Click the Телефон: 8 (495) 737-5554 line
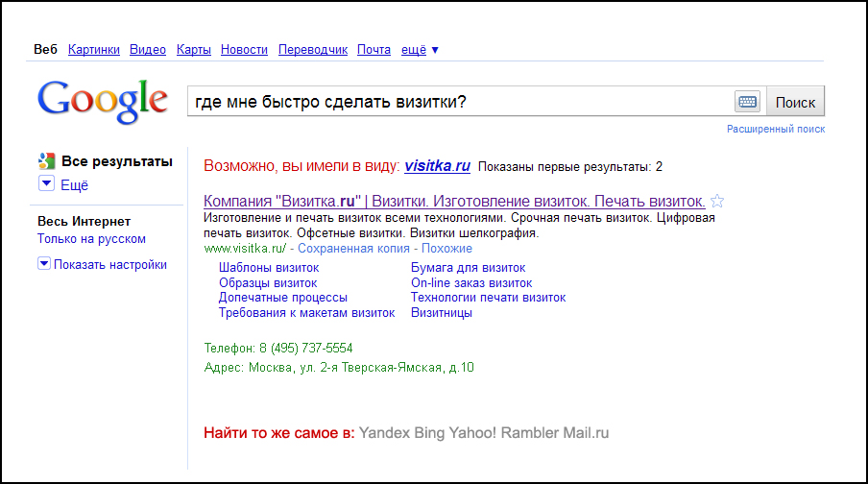 278,349
